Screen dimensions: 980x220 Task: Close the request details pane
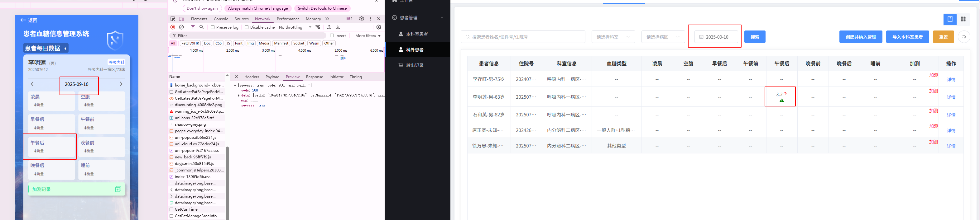coord(236,76)
